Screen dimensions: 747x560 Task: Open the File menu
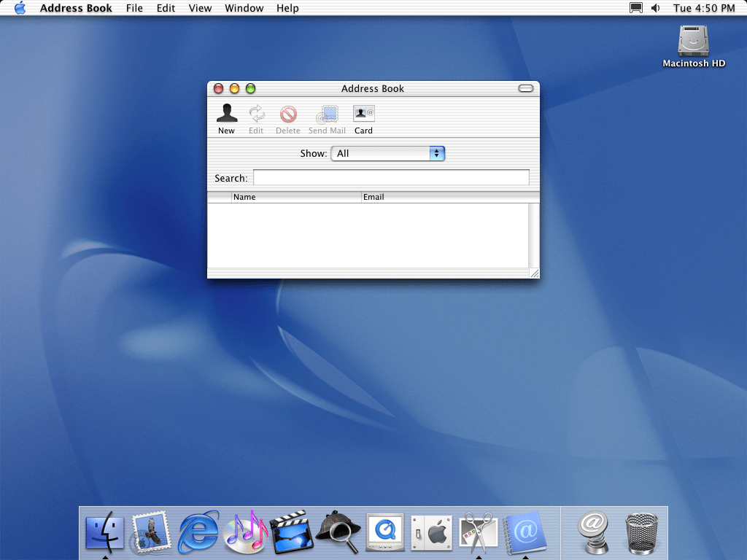click(x=134, y=8)
